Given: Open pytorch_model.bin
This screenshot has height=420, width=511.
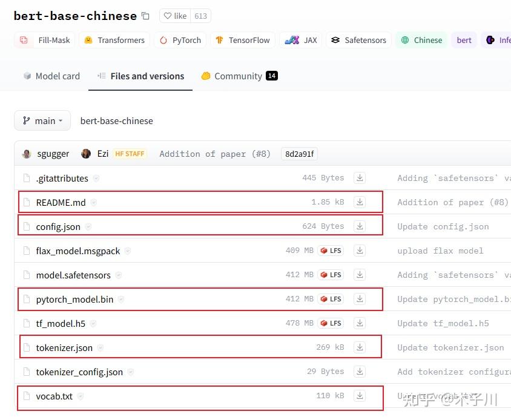Looking at the screenshot, I should [x=74, y=299].
